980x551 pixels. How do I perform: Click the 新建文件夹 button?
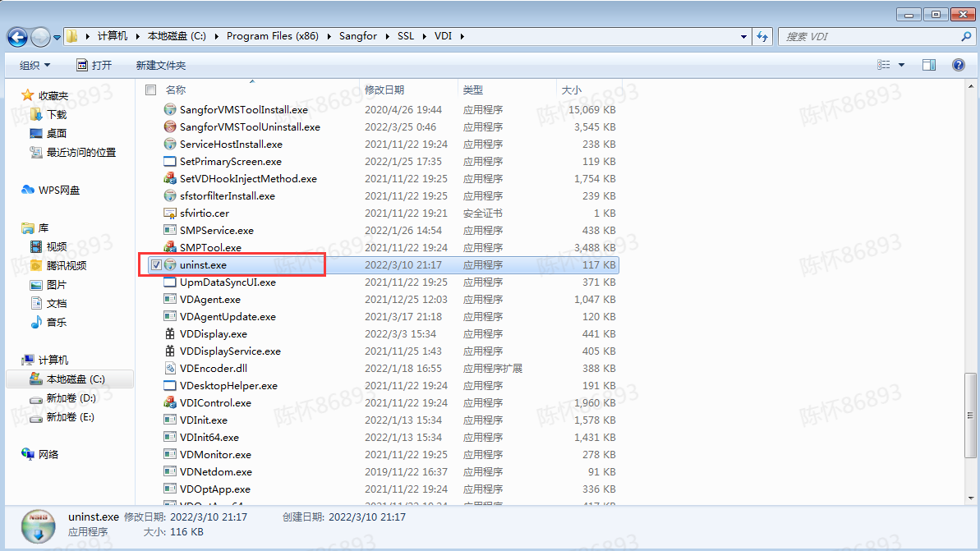pyautogui.click(x=161, y=65)
